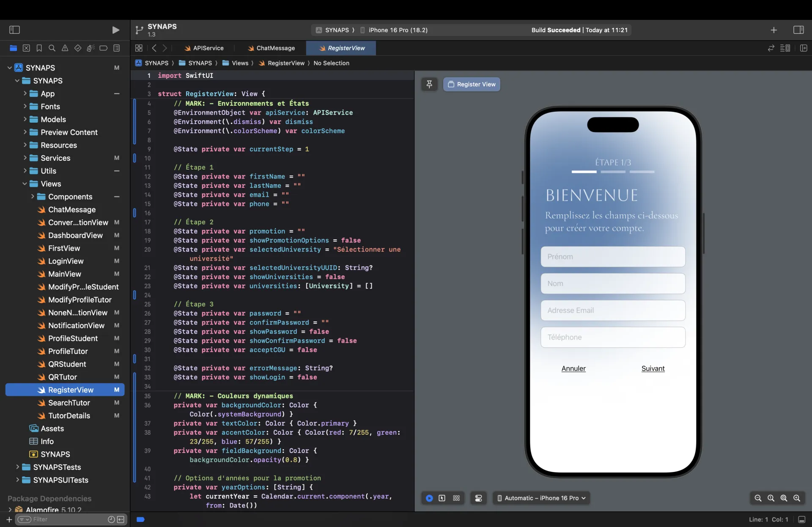812x527 pixels.
Task: Click No Selection in the jump bar
Action: [x=331, y=63]
